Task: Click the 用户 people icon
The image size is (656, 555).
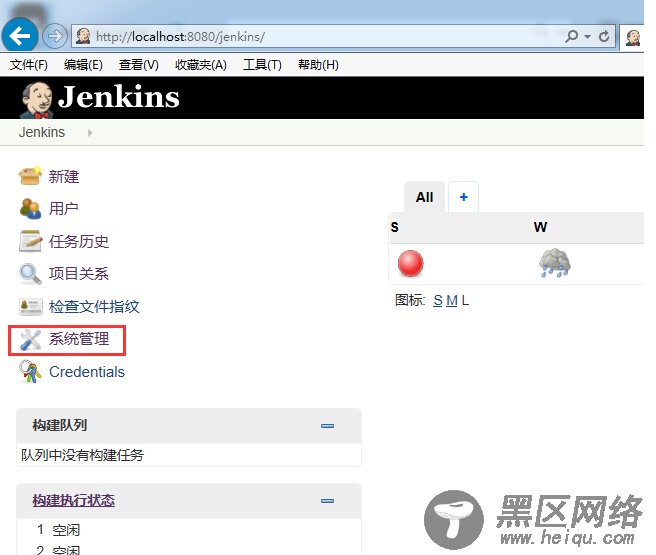Action: tap(30, 208)
